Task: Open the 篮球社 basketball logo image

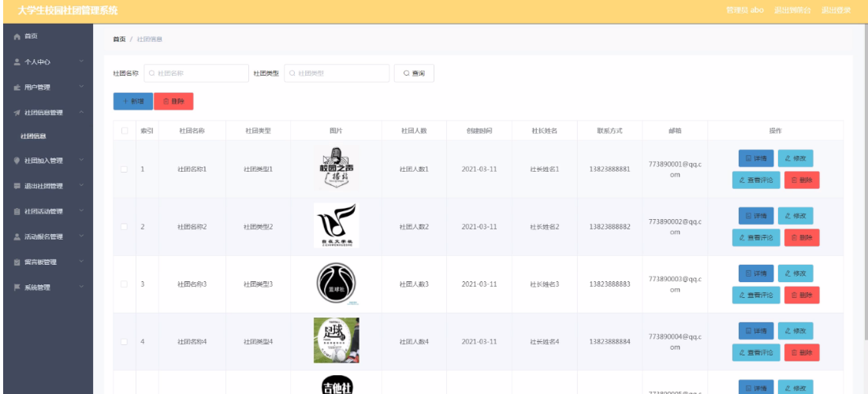Action: coord(336,284)
